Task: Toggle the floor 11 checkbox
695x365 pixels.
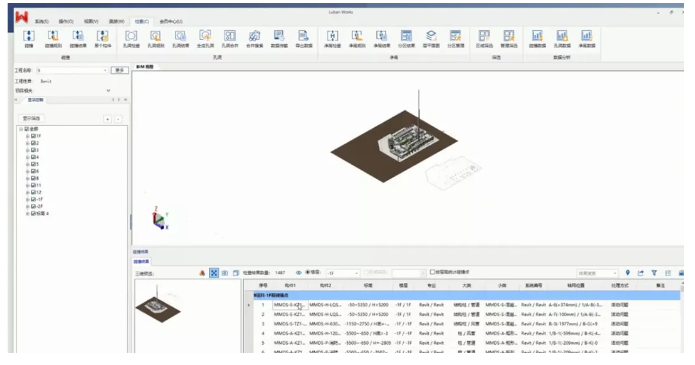Action: tap(34, 185)
